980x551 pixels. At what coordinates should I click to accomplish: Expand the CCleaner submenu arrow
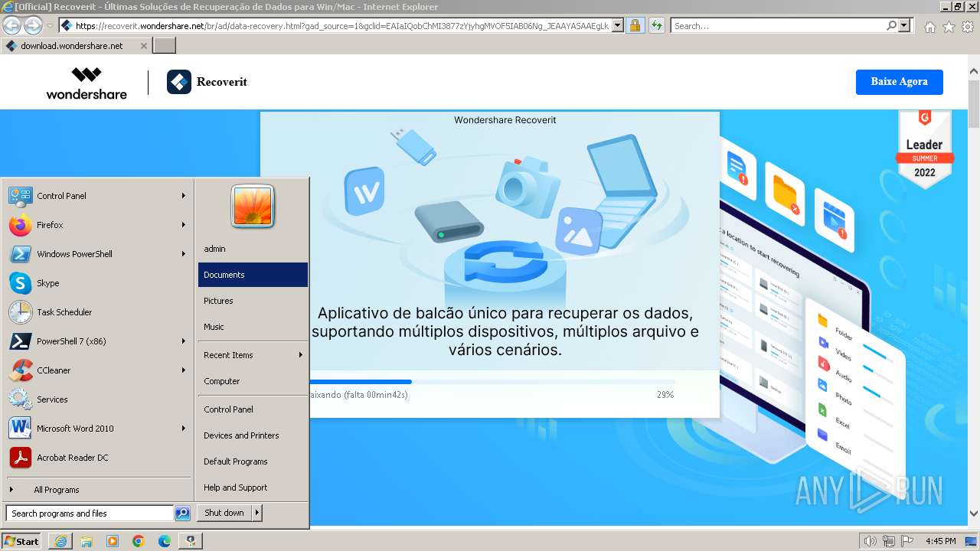(x=184, y=370)
